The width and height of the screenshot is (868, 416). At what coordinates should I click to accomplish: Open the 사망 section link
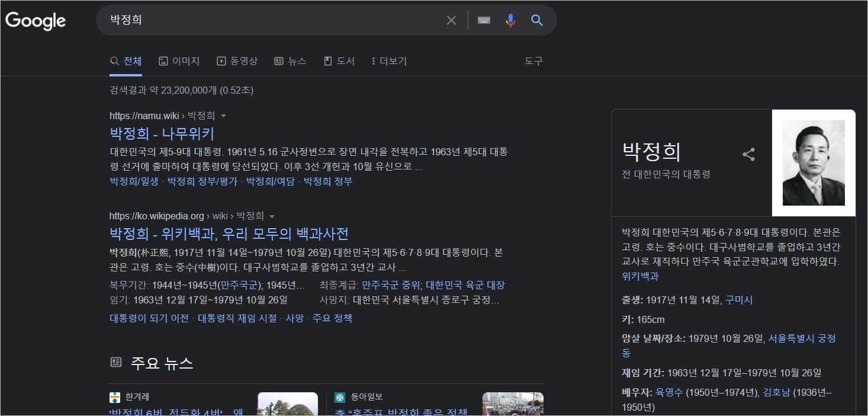click(x=294, y=318)
